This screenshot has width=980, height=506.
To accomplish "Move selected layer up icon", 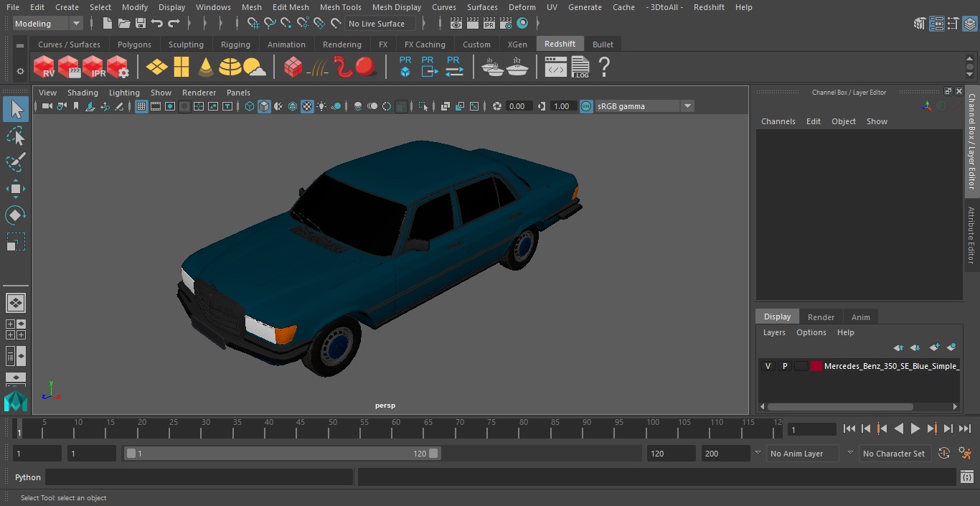I will [898, 347].
